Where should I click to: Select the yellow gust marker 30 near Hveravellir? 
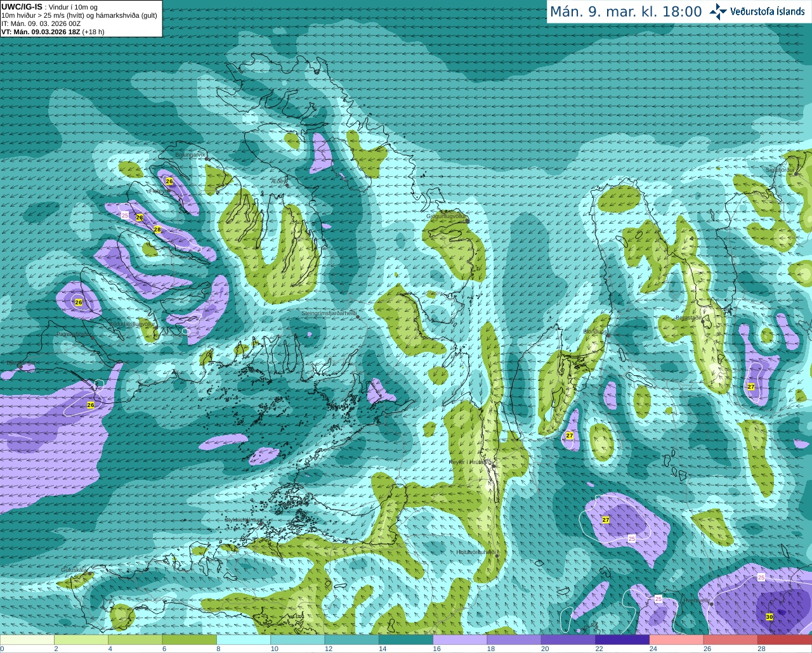(x=769, y=617)
